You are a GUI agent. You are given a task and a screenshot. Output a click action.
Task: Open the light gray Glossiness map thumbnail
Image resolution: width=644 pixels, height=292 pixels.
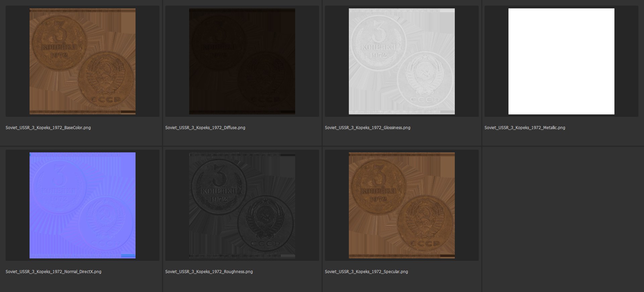tap(402, 61)
